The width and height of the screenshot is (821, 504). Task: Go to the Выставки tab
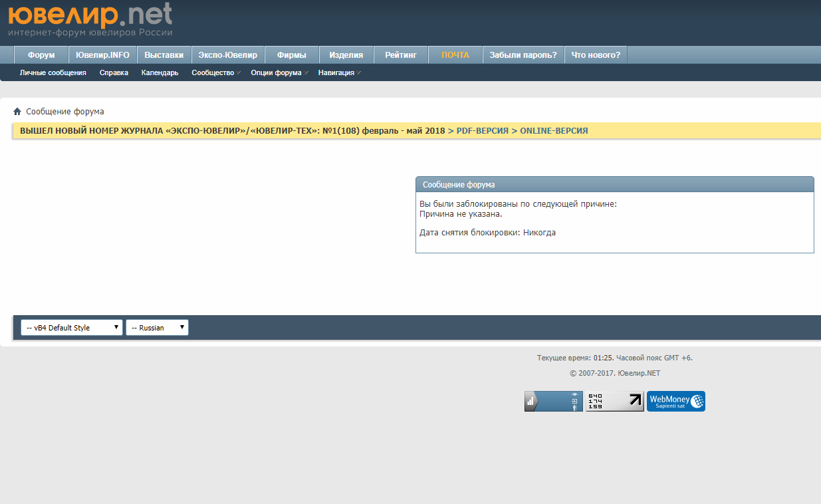pyautogui.click(x=164, y=55)
